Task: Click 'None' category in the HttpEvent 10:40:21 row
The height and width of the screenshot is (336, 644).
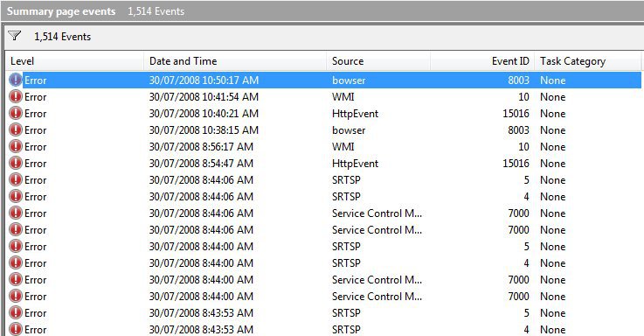Action: tap(553, 113)
